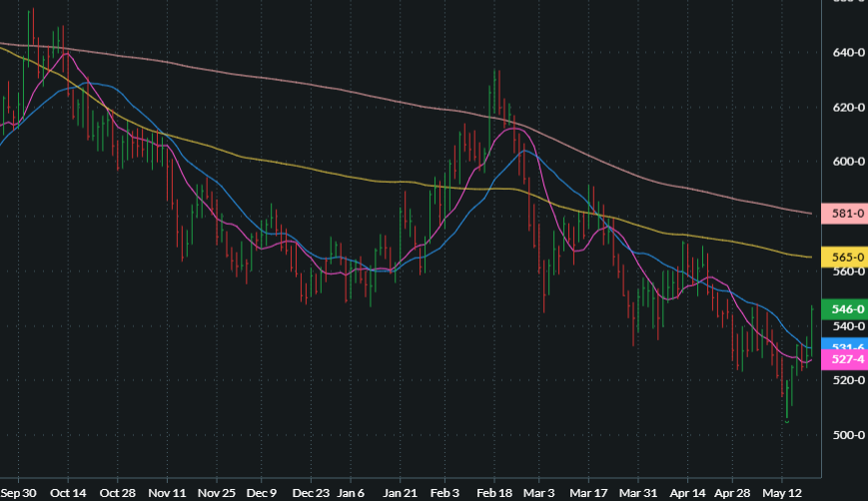Click the Nov 11 date label
The image size is (868, 501).
[x=167, y=492]
